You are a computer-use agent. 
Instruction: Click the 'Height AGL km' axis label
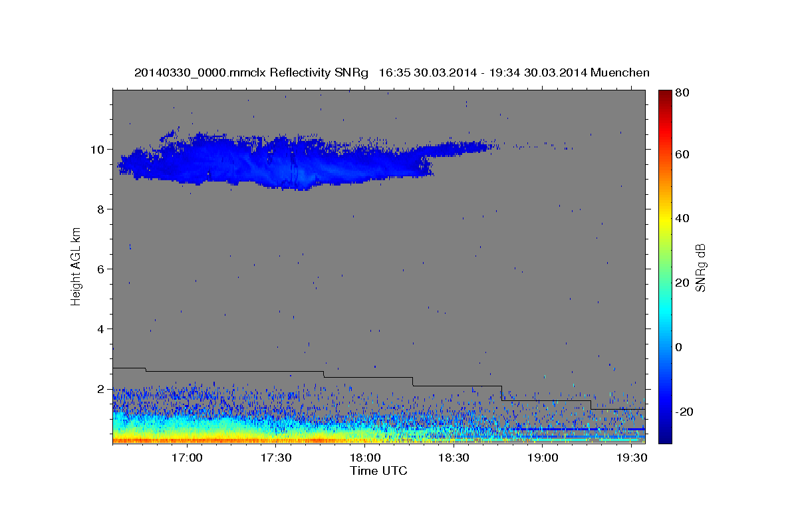tap(76, 267)
